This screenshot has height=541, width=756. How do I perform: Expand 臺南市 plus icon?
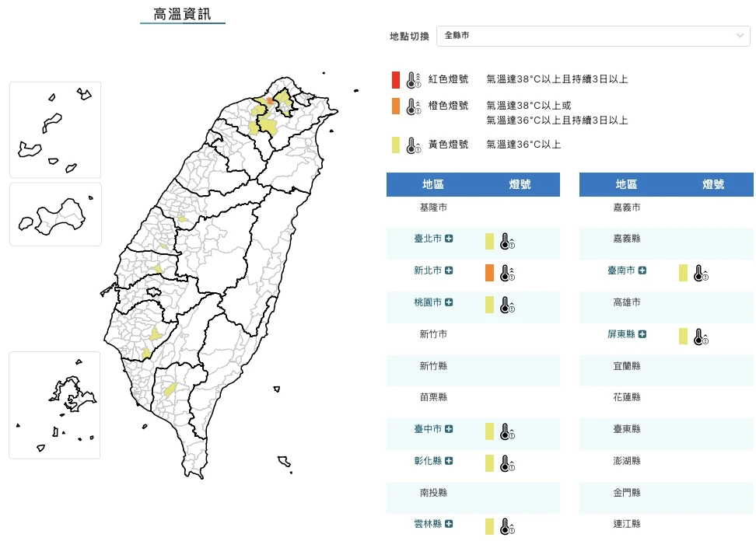[642, 270]
